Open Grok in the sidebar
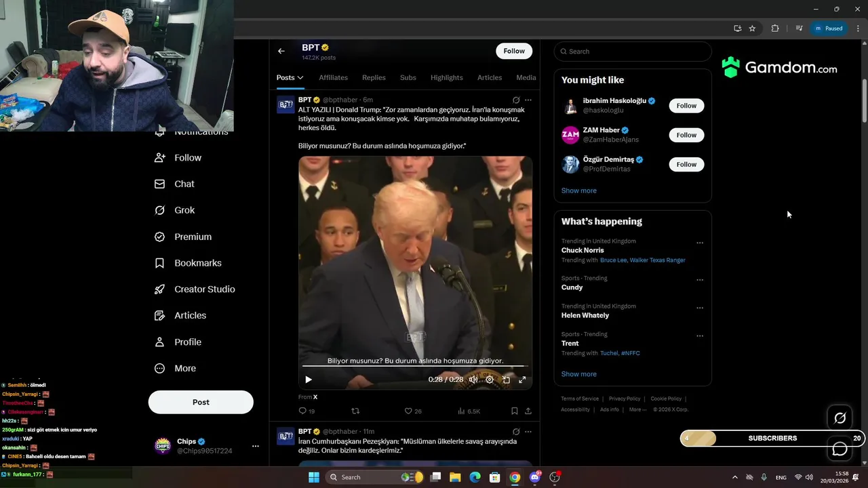 pos(175,210)
